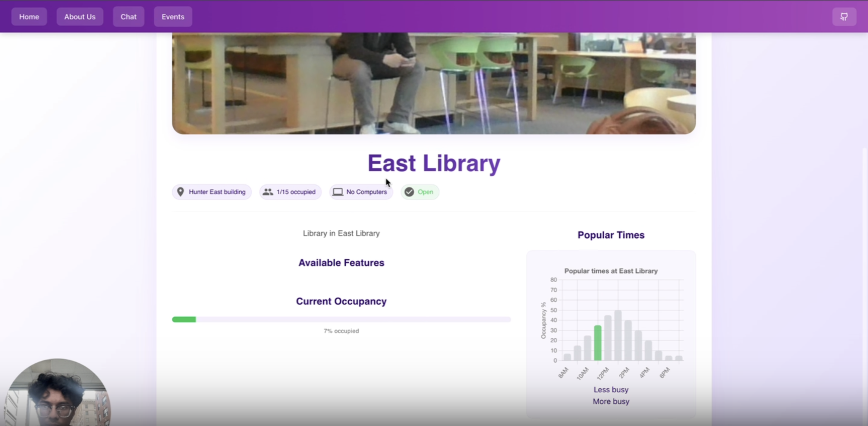The width and height of the screenshot is (868, 426).
Task: Click the Less busy legend label
Action: pyautogui.click(x=611, y=390)
